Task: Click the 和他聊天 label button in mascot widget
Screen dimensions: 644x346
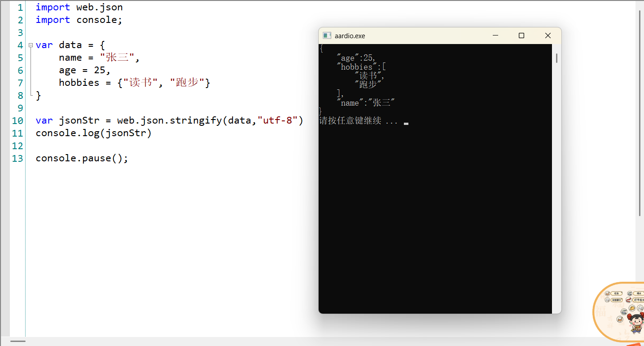Action: pos(617,300)
